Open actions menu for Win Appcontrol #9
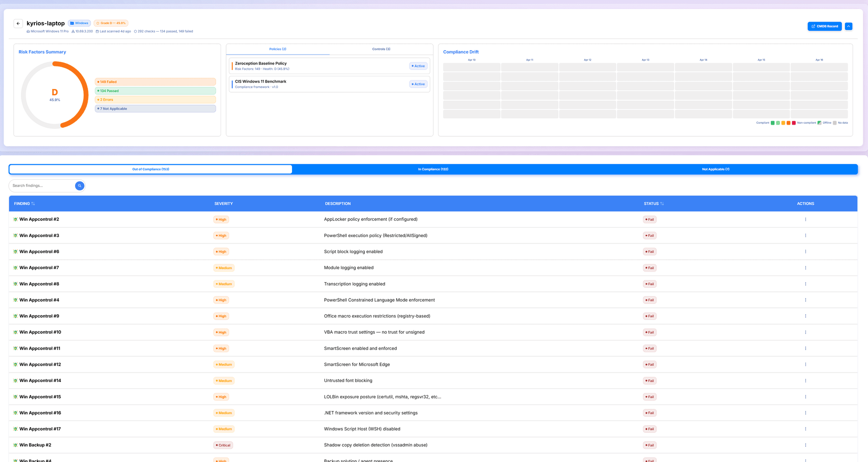This screenshot has width=868, height=462. [805, 316]
